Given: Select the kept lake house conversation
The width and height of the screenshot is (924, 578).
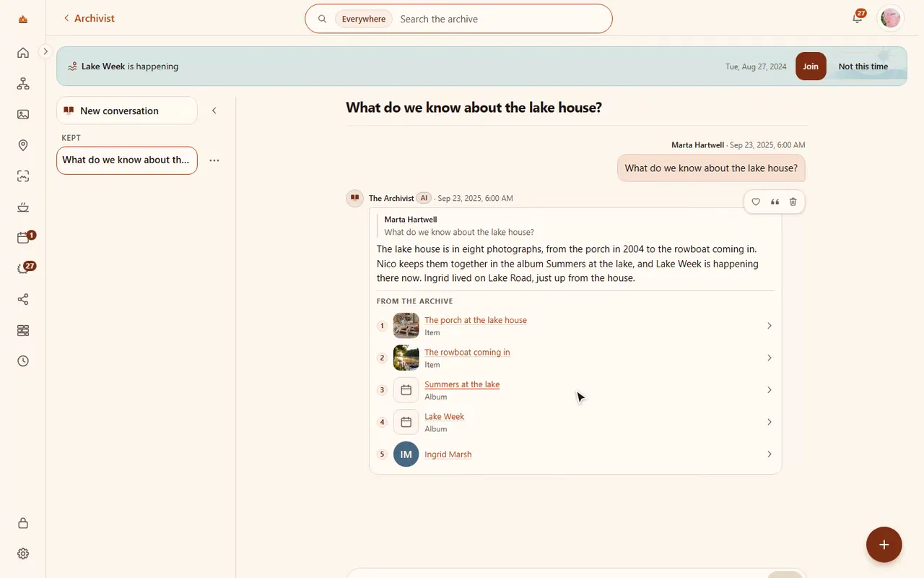Looking at the screenshot, I should (x=127, y=160).
